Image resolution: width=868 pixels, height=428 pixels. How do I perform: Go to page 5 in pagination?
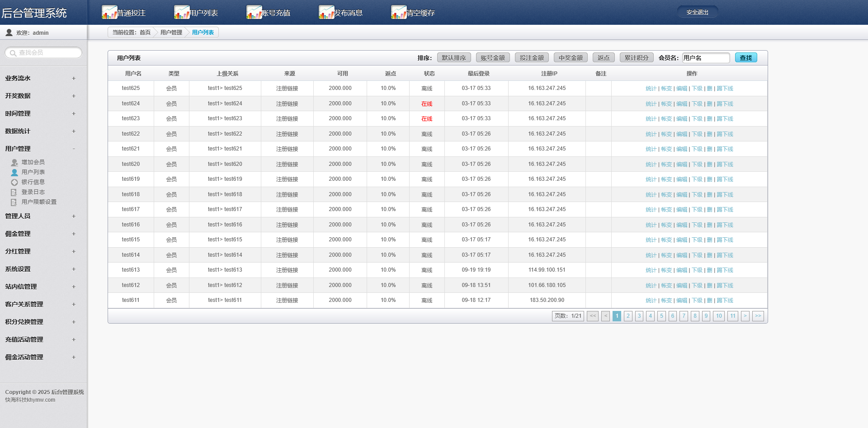[x=661, y=316]
